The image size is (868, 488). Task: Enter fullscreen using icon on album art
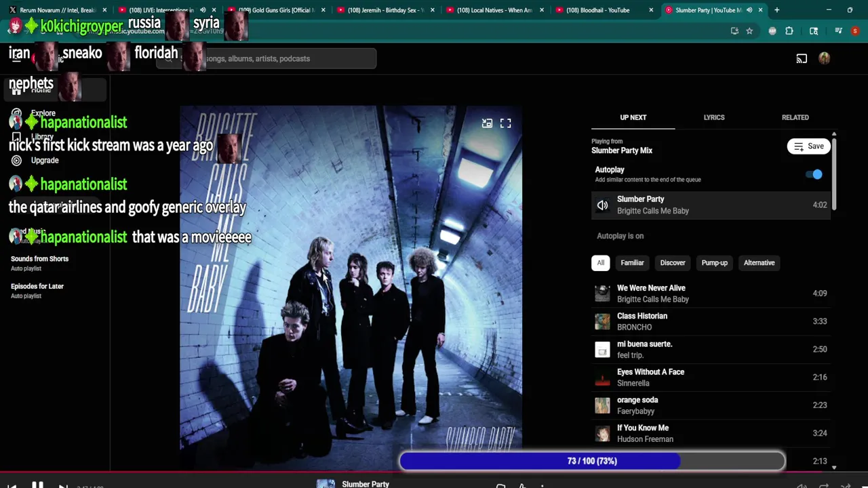coord(506,123)
